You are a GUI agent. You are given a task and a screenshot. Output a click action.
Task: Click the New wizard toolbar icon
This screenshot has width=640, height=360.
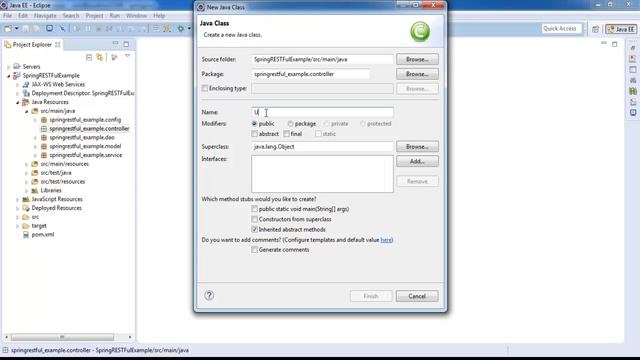pyautogui.click(x=7, y=29)
